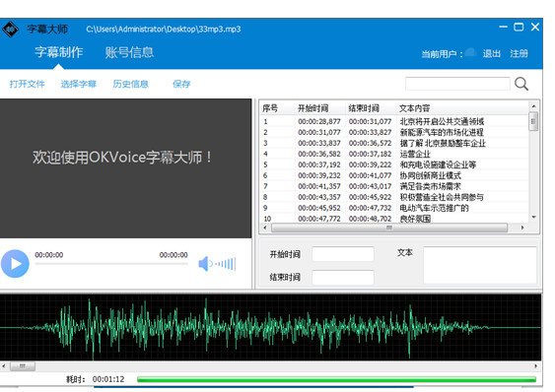Select subtitle row 运营企业

tap(394, 154)
